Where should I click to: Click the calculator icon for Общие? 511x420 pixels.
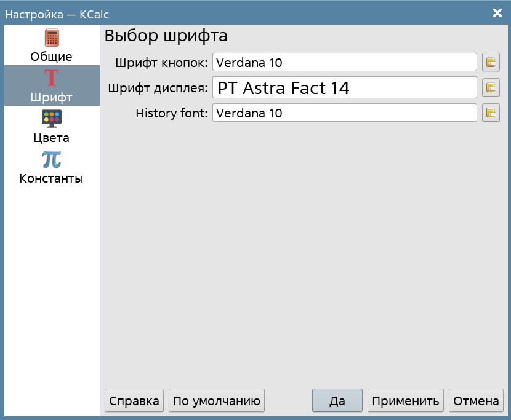pos(52,38)
